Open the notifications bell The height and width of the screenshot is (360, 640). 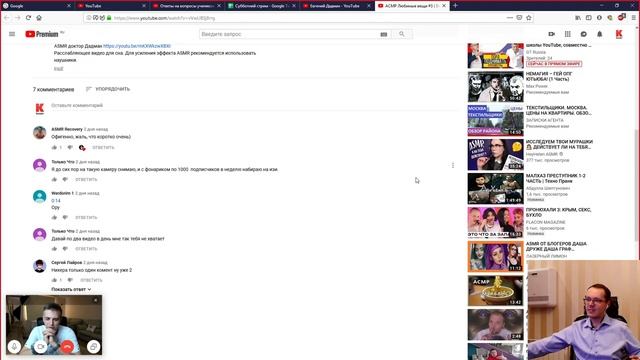point(599,34)
